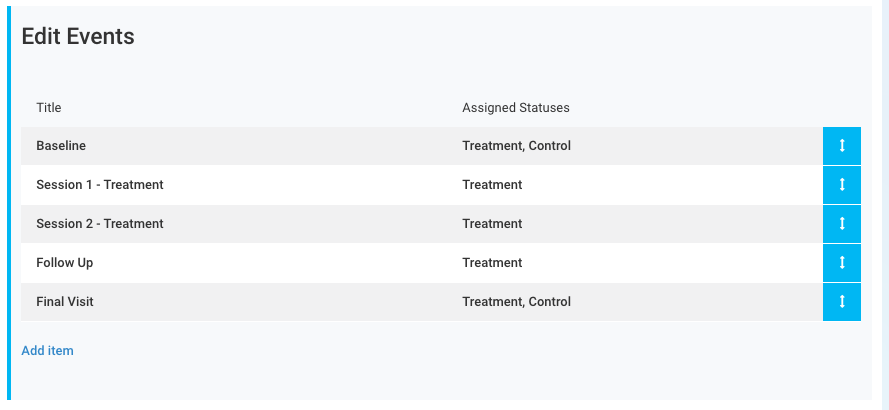This screenshot has height=410, width=889.
Task: Click reorder arrows for Session 2 - Treatment
Action: click(x=842, y=224)
